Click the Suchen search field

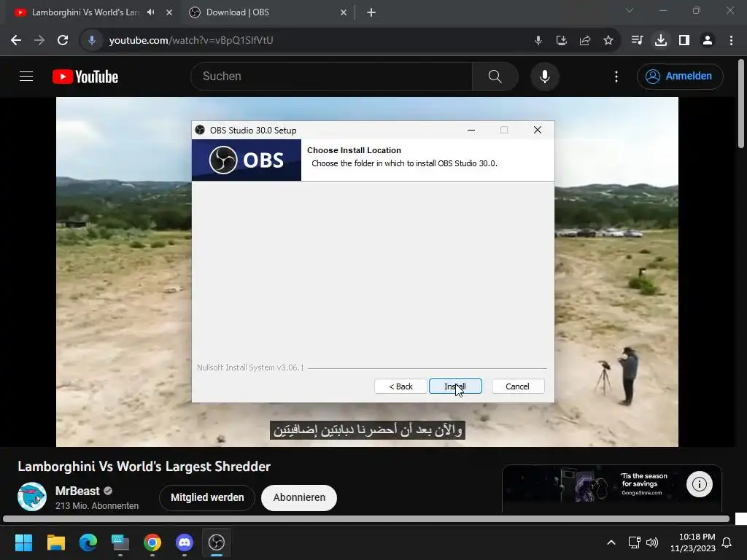pyautogui.click(x=331, y=76)
